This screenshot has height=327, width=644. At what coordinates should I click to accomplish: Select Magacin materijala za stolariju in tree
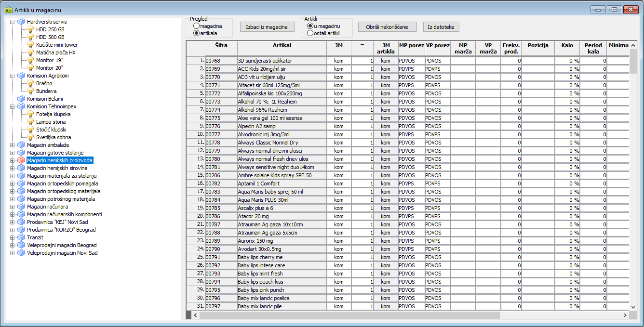tap(62, 176)
